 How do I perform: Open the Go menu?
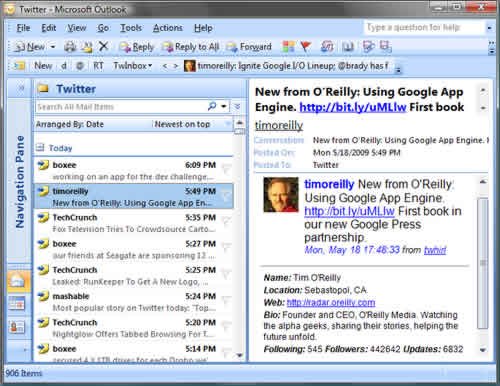coord(103,28)
